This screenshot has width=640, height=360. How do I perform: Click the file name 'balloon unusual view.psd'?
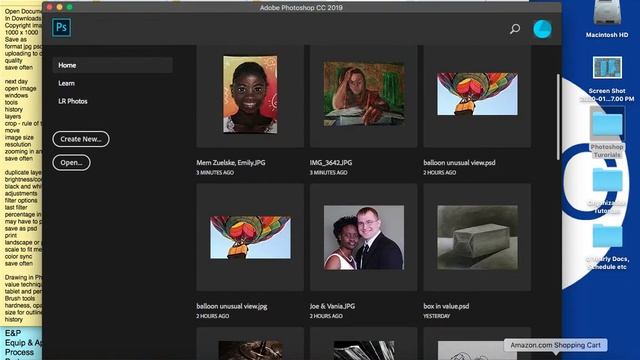pos(459,162)
